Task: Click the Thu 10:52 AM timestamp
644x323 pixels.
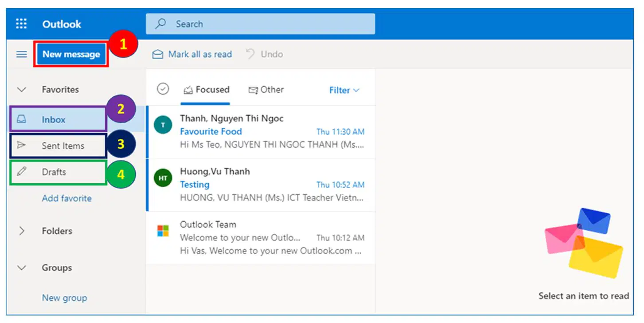Action: point(340,185)
